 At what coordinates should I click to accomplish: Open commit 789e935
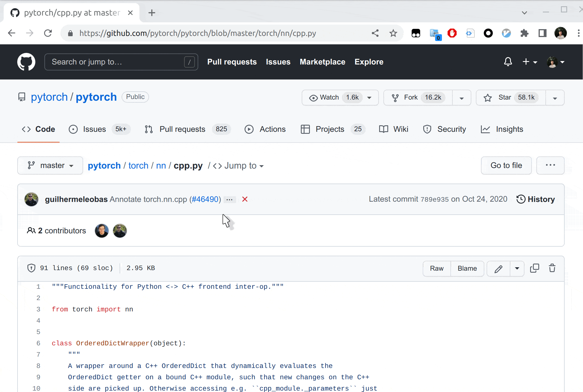[x=434, y=199]
